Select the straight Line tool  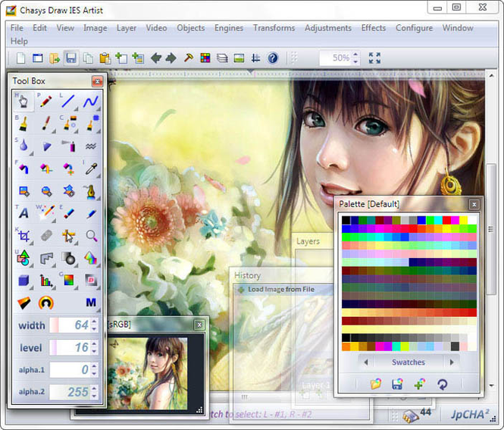[68, 102]
